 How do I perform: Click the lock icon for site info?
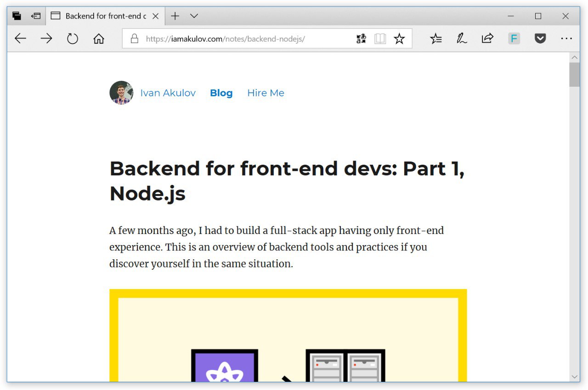coord(134,39)
